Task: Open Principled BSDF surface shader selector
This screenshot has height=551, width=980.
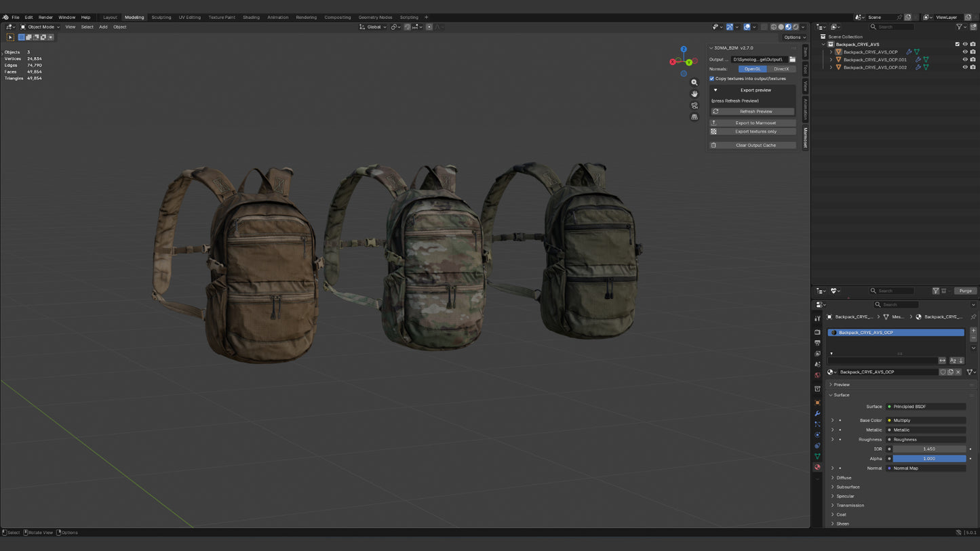Action: click(926, 407)
